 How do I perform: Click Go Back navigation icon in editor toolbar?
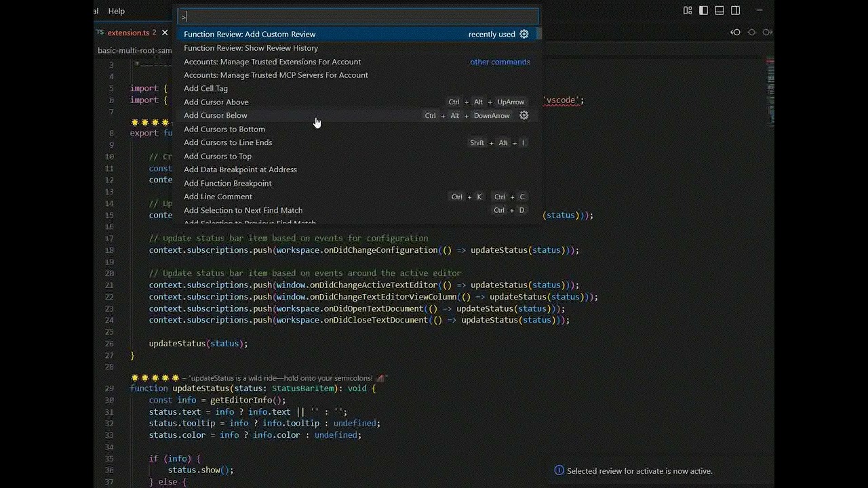pos(735,33)
